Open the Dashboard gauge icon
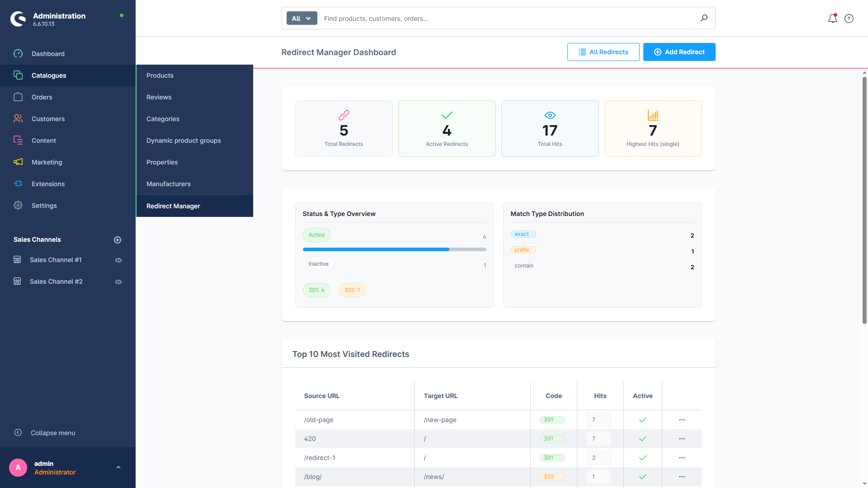 pyautogui.click(x=18, y=54)
